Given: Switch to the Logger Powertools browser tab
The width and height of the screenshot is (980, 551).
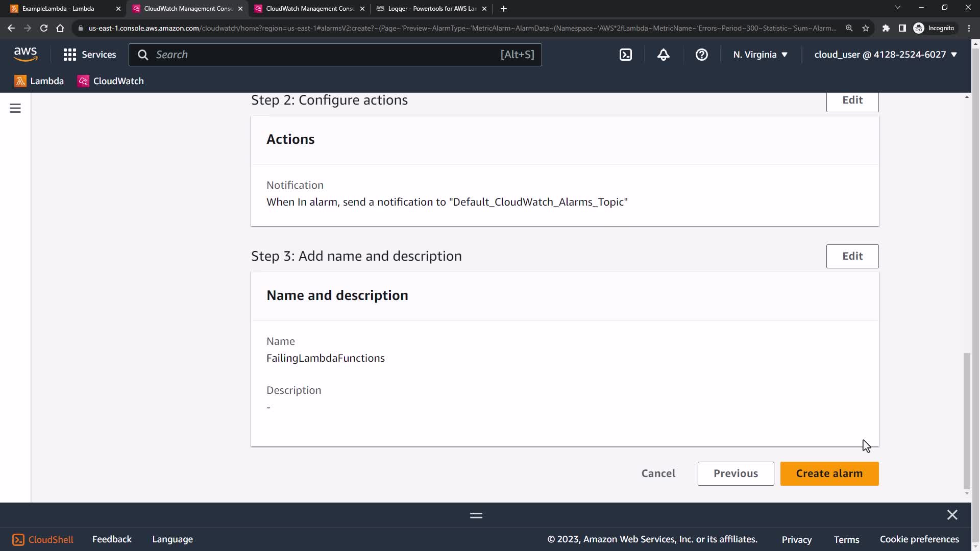Looking at the screenshot, I should [x=432, y=9].
